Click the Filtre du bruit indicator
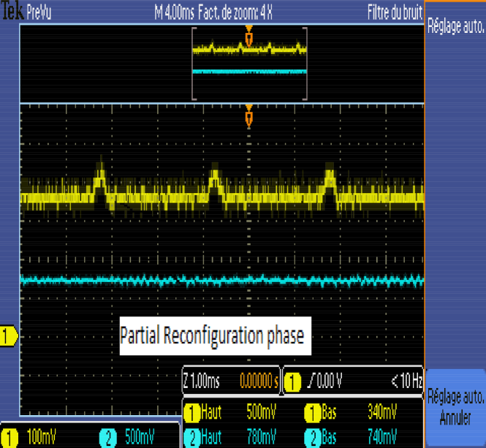The height and width of the screenshot is (448, 486). pos(395,12)
